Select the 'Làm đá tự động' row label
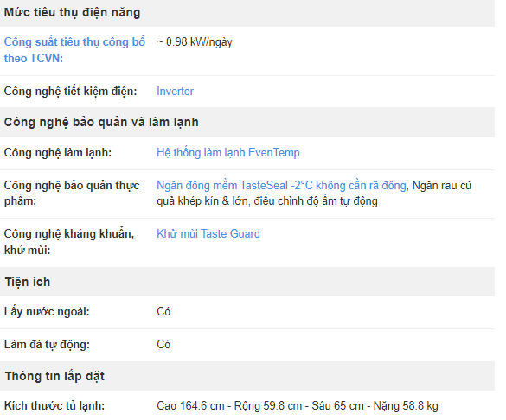This screenshot has width=506, height=420. pos(47,345)
